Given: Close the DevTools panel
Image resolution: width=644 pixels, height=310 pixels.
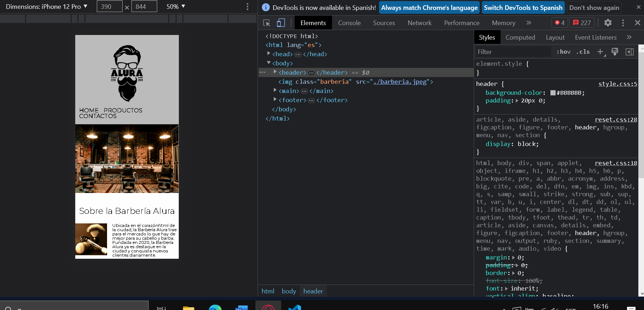Looking at the screenshot, I should tap(637, 23).
